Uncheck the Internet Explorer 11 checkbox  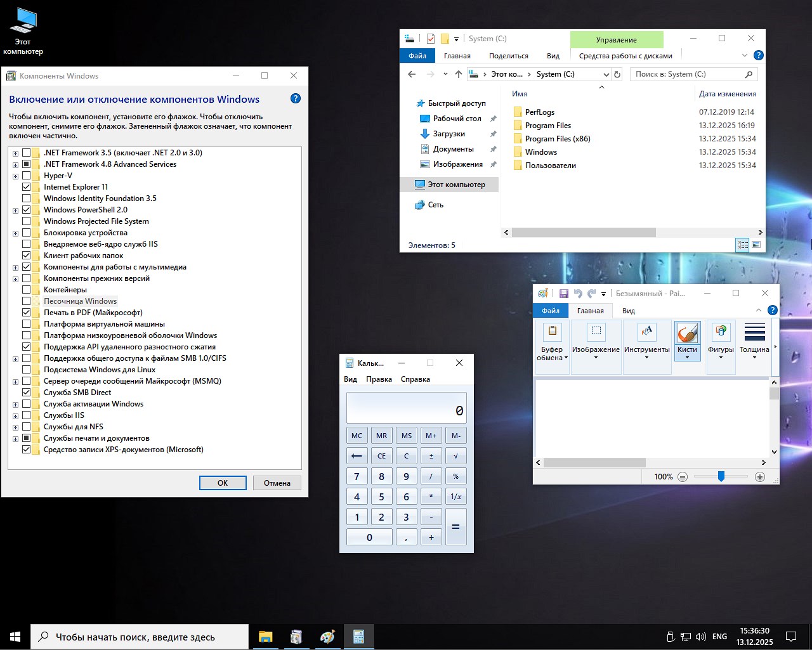[x=26, y=186]
